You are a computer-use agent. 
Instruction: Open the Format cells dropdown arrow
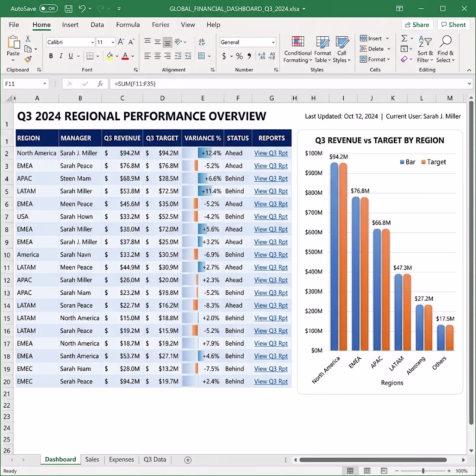click(x=389, y=60)
